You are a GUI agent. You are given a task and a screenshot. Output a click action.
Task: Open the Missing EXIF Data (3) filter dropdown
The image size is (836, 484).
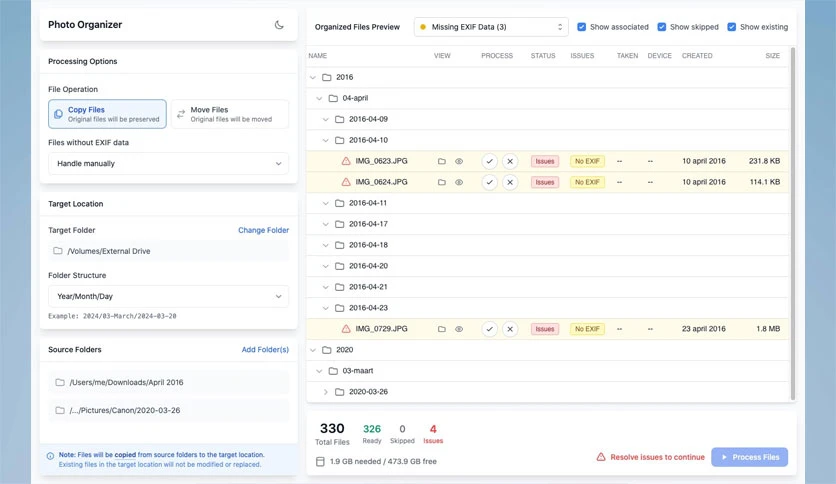pos(491,27)
